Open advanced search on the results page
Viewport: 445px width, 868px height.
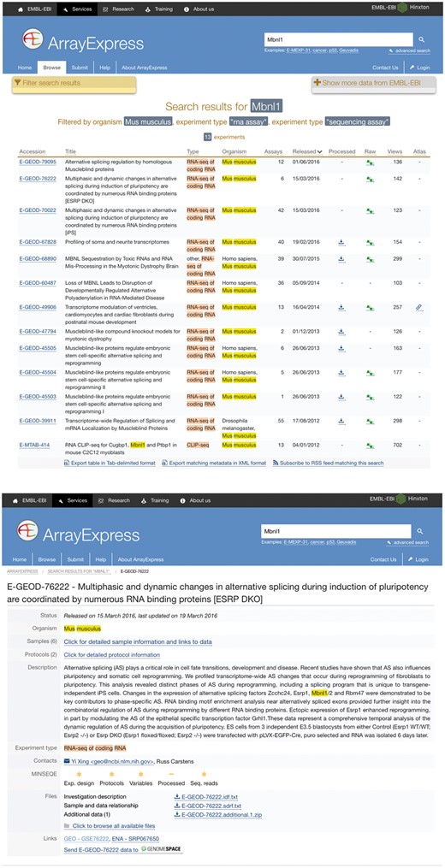(410, 51)
